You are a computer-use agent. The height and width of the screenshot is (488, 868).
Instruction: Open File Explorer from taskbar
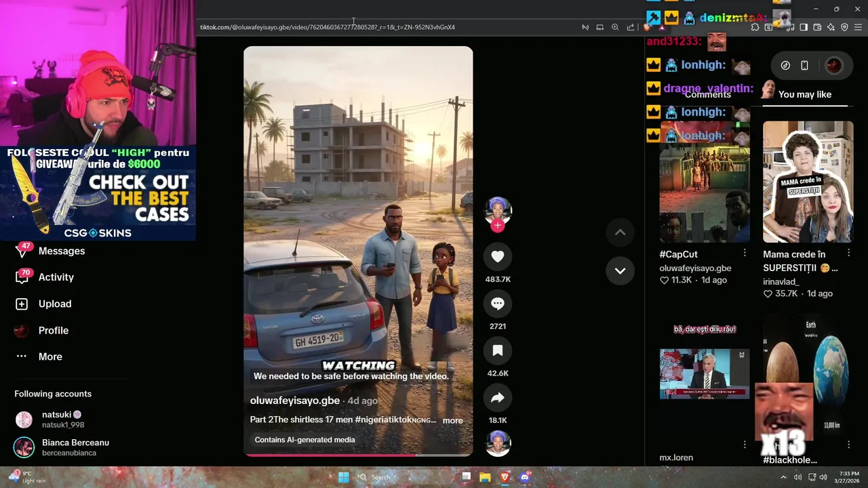tap(485, 477)
